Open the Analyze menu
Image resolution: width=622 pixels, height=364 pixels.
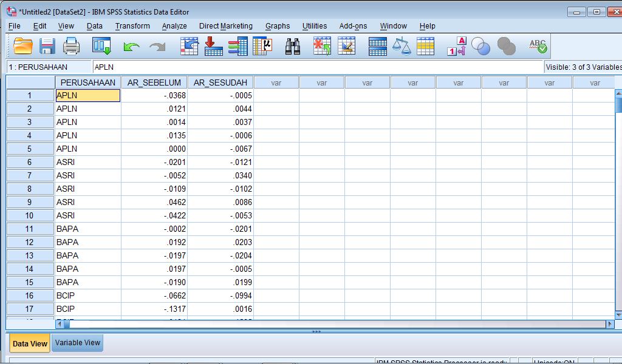[174, 26]
